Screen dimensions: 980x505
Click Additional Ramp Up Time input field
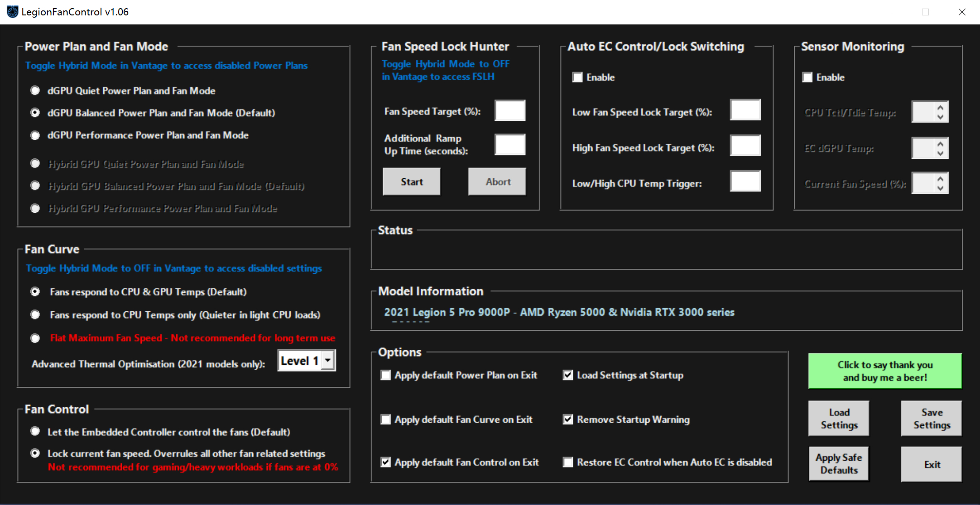point(510,144)
